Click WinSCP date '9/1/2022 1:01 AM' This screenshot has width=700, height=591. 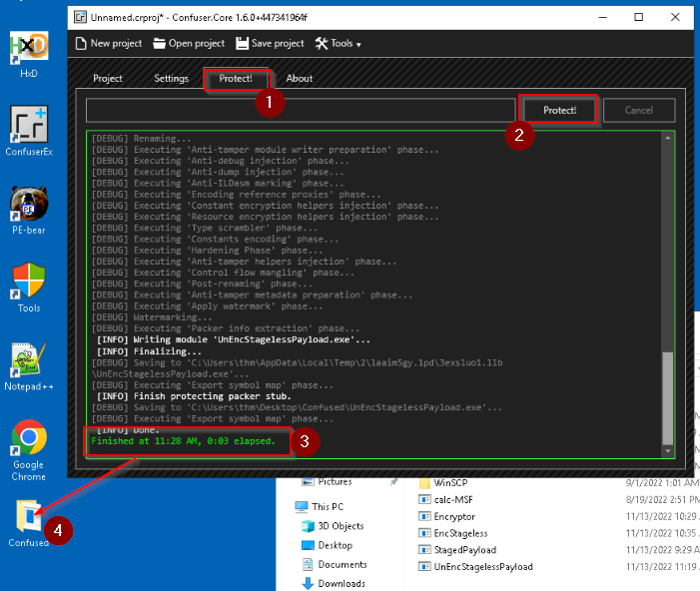pos(662,482)
